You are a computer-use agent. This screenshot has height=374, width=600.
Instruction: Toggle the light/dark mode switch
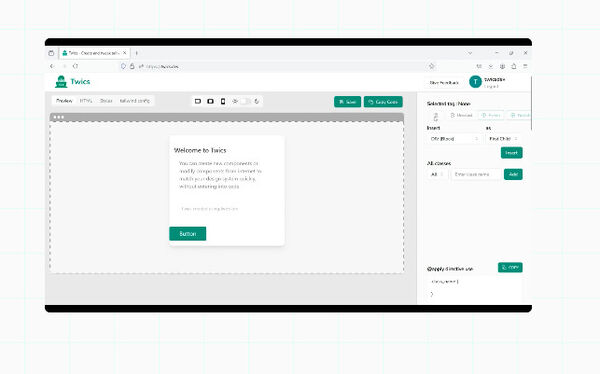tap(245, 101)
